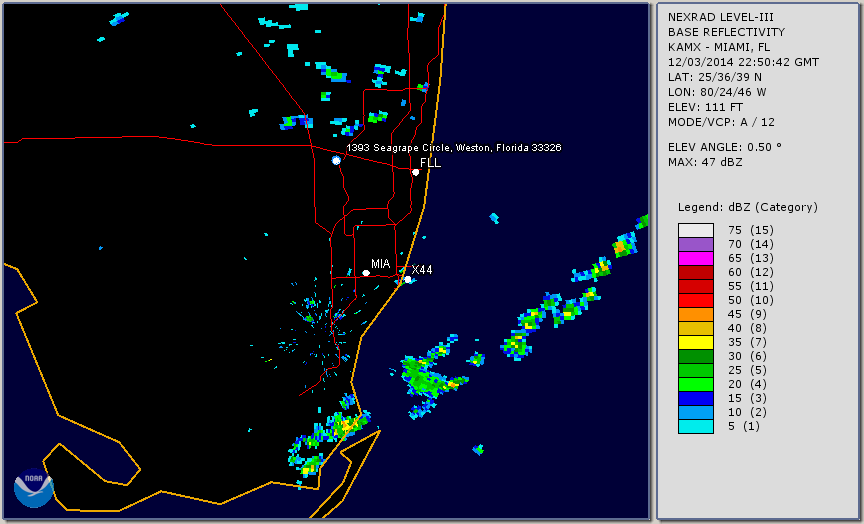This screenshot has height=524, width=864.
Task: Click the 'ELEV ANGLE: 0.50 °' text
Action: click(725, 147)
